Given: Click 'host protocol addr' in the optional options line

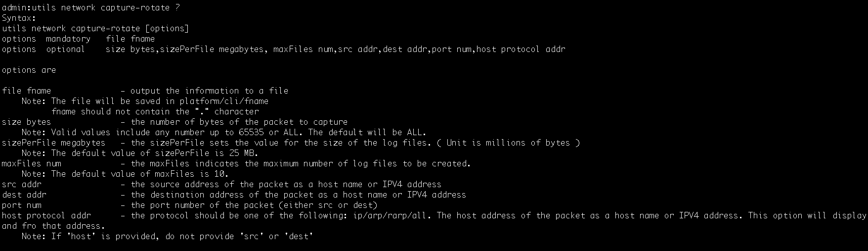Looking at the screenshot, I should tap(521, 49).
